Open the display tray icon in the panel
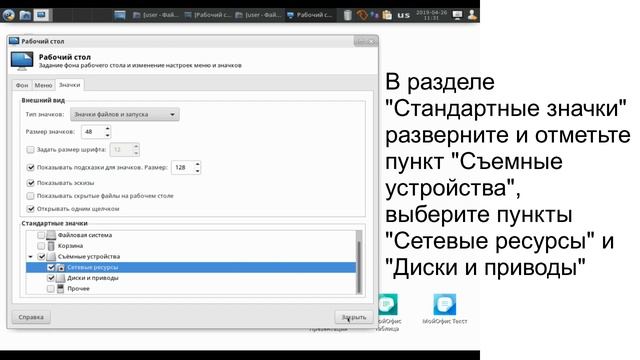This screenshot has height=360, width=640. [x=458, y=15]
